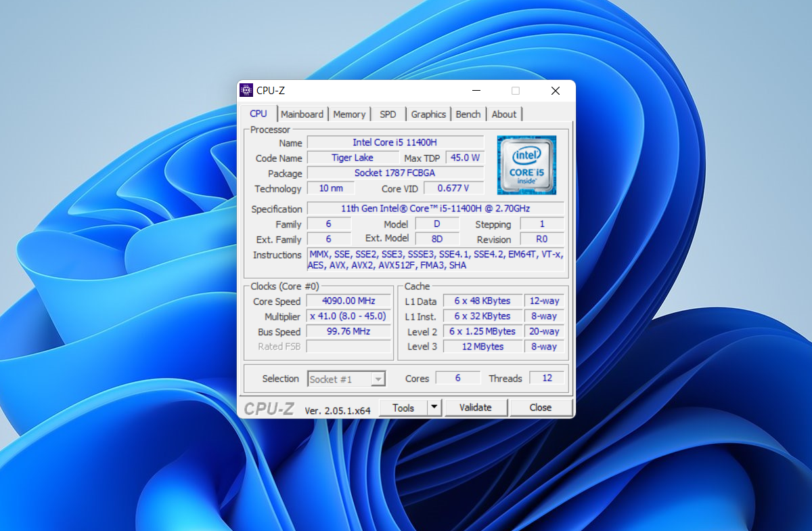Click the Bus Speed value 99.76 MHz

[x=348, y=331]
